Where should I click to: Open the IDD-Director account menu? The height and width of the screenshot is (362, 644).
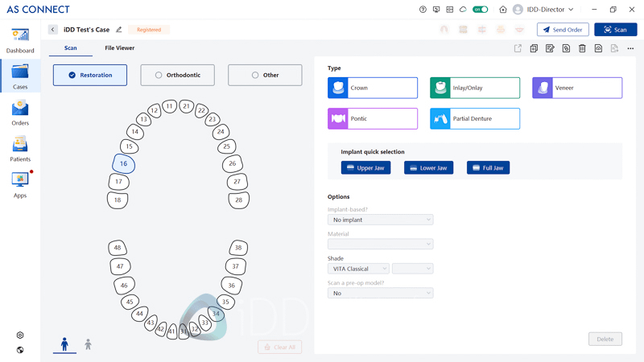[543, 10]
